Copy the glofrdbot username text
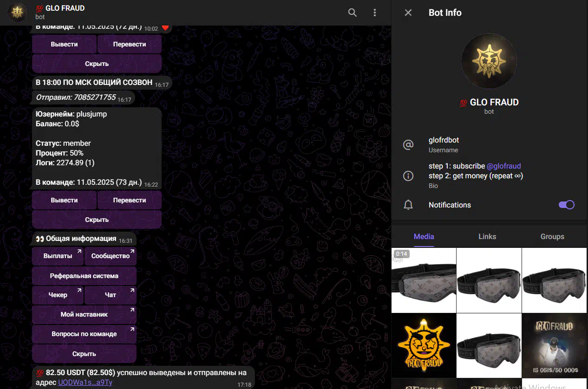The height and width of the screenshot is (389, 588). 444,140
